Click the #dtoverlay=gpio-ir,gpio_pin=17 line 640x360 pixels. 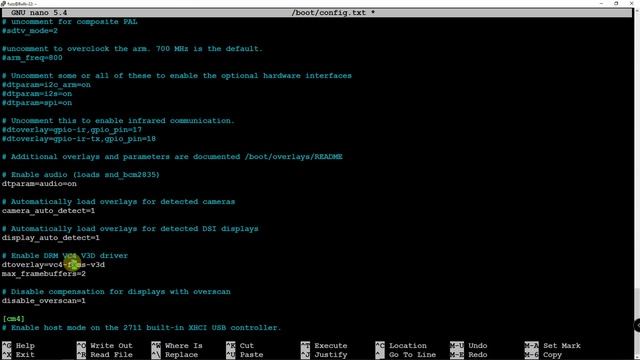point(72,130)
